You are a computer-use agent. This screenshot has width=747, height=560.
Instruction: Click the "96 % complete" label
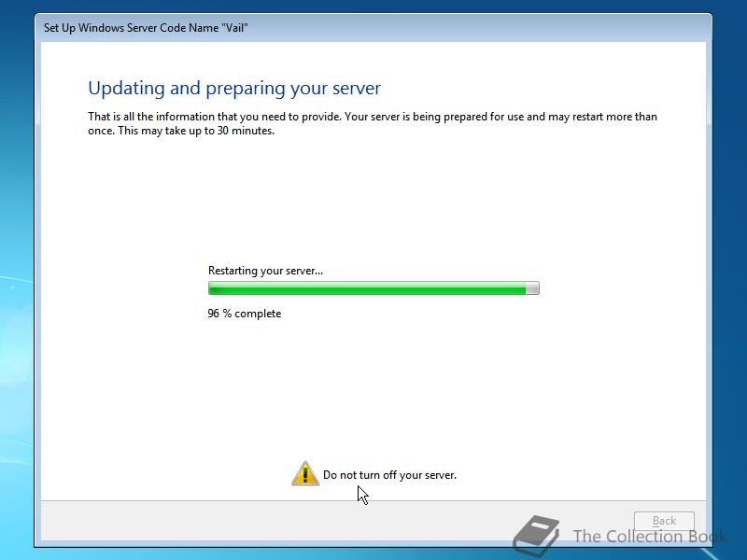tap(245, 314)
